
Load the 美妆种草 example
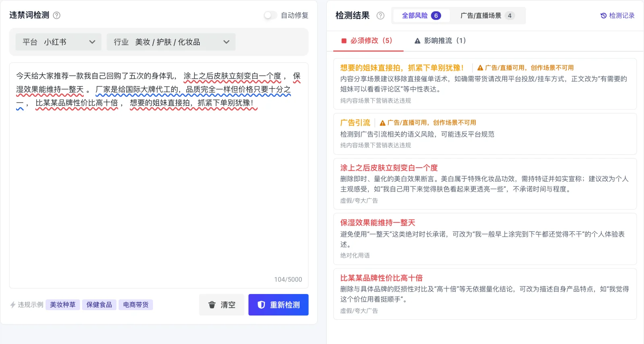click(63, 305)
